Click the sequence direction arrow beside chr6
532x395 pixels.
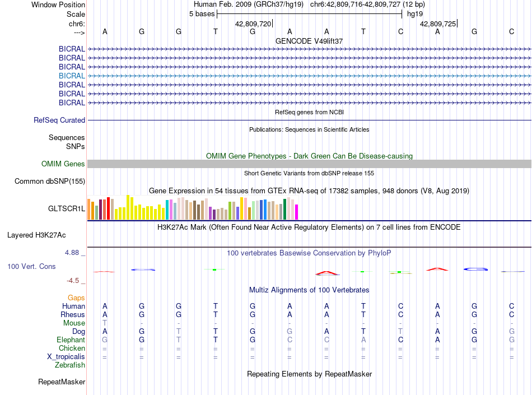(79, 32)
